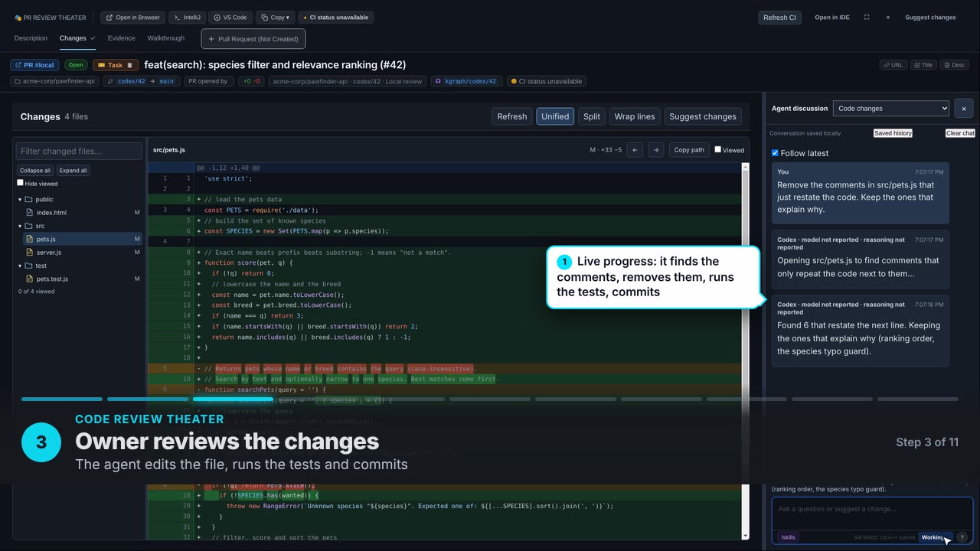Select the index.html file icon
This screenshot has width=980, height=551.
click(x=30, y=213)
